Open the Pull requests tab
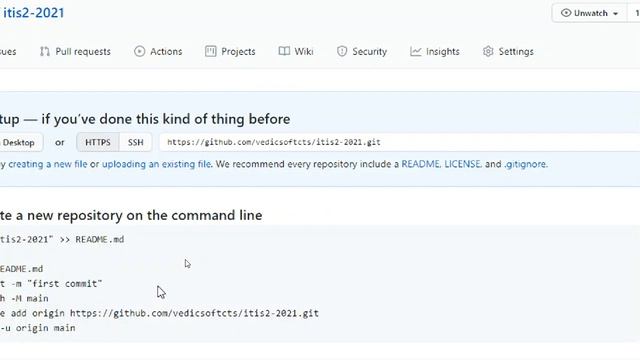Viewport: 640px width, 360px height. (x=75, y=51)
